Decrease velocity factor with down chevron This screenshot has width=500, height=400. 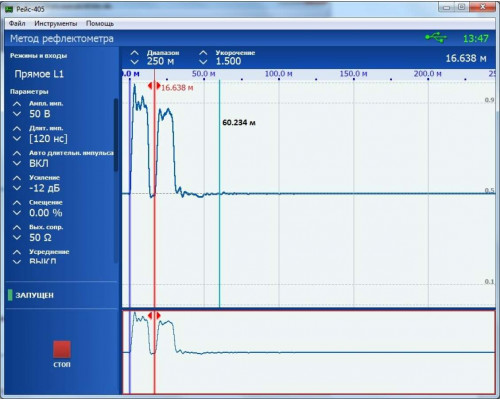pos(203,62)
